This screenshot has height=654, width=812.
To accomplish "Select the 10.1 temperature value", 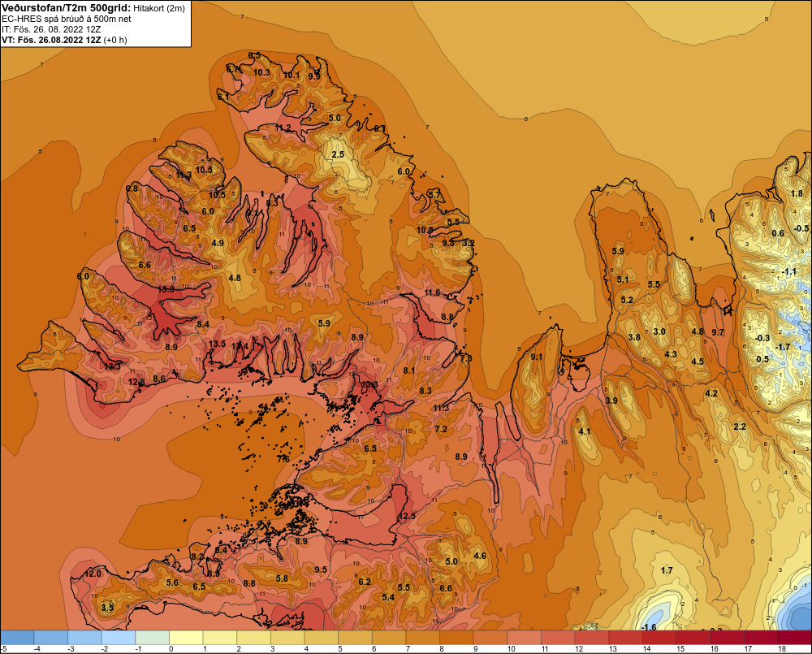I will click(291, 76).
